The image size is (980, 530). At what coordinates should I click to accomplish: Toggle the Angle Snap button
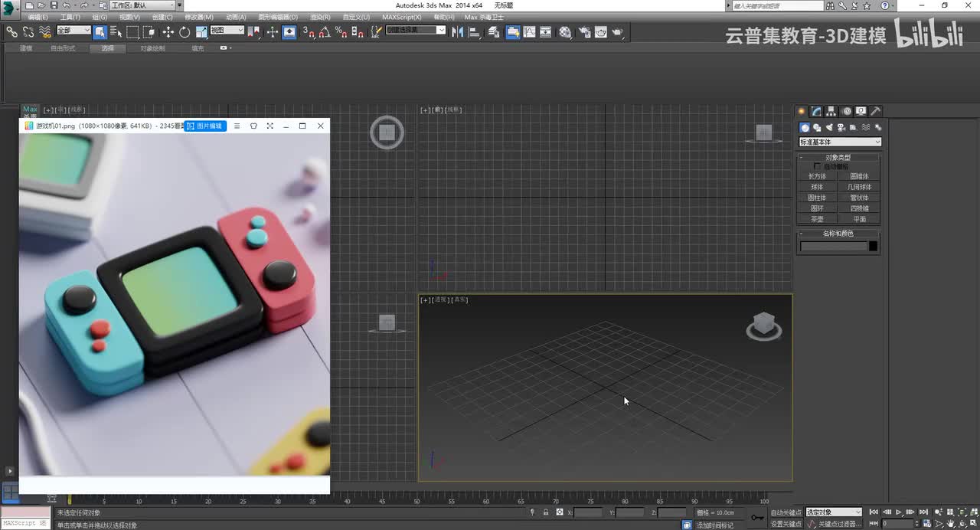click(x=324, y=32)
